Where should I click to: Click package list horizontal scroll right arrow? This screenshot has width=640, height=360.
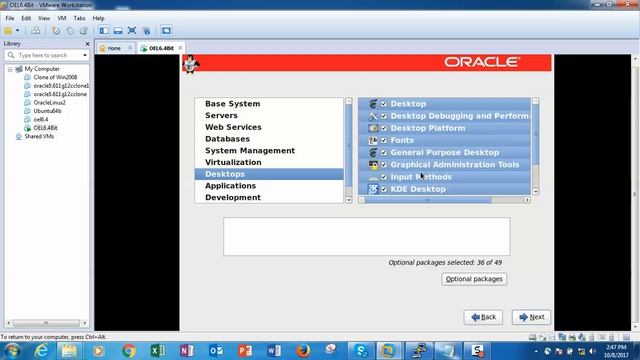point(527,200)
